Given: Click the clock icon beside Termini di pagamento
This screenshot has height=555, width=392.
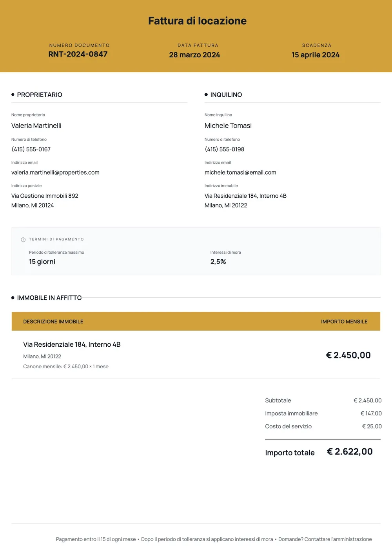Looking at the screenshot, I should pyautogui.click(x=23, y=240).
